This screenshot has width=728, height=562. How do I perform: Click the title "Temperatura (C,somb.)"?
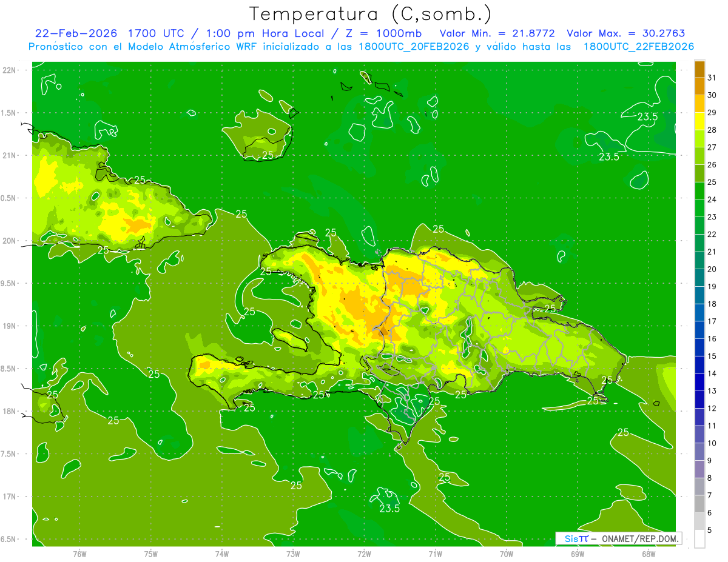coord(371,13)
